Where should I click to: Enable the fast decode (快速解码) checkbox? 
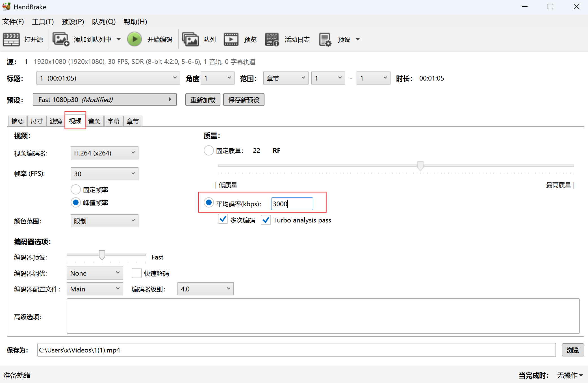pos(136,273)
